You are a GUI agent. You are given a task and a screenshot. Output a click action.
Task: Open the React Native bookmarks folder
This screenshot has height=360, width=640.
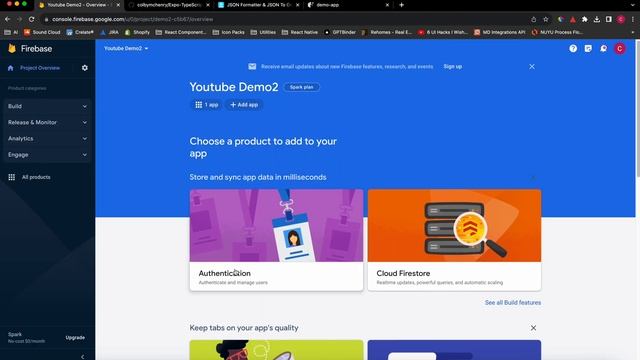[300, 32]
